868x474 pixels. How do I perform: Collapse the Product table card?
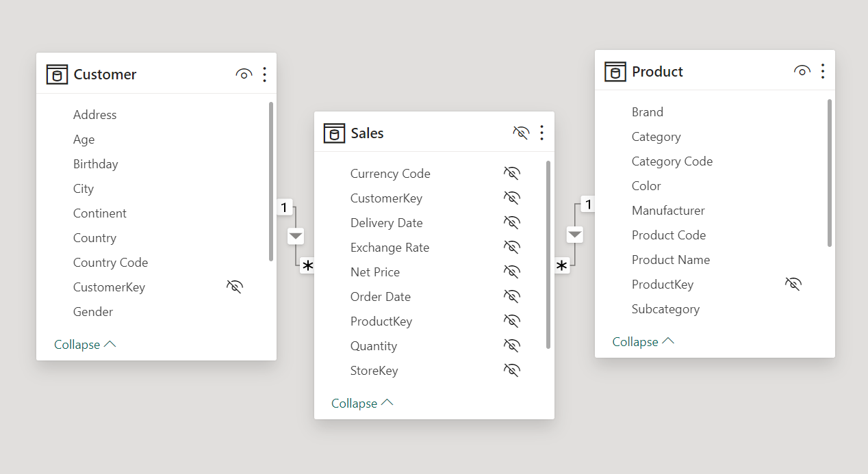(643, 342)
